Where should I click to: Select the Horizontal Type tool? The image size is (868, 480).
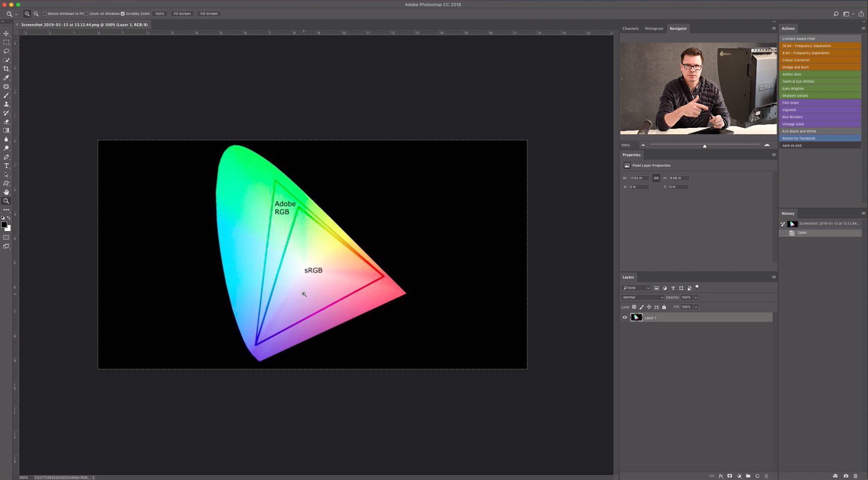(x=6, y=166)
